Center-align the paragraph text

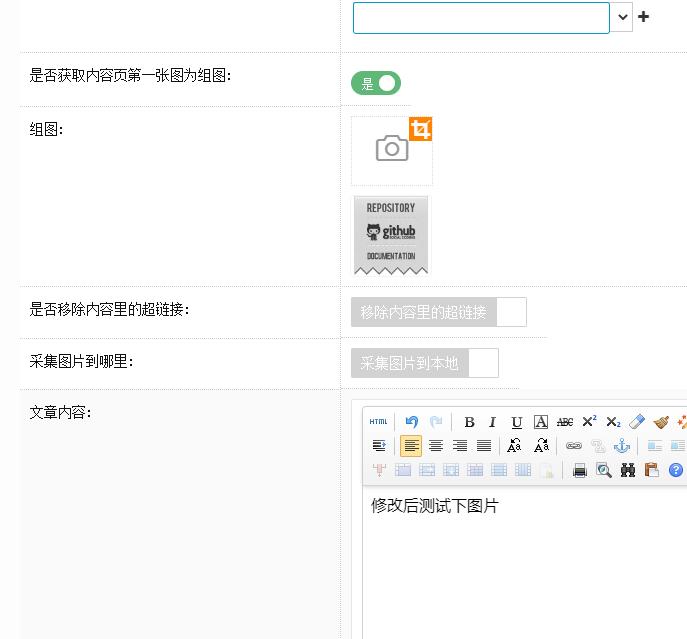(x=436, y=446)
